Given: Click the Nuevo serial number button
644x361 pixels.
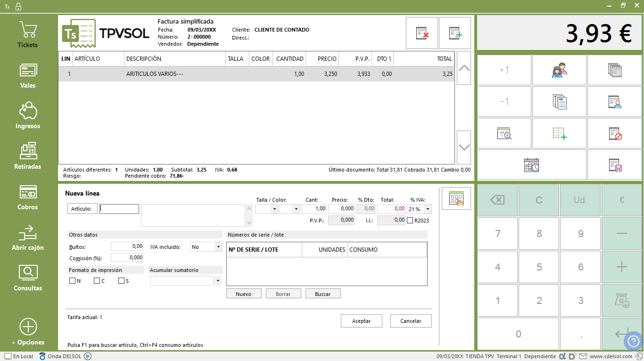Looking at the screenshot, I should [243, 294].
